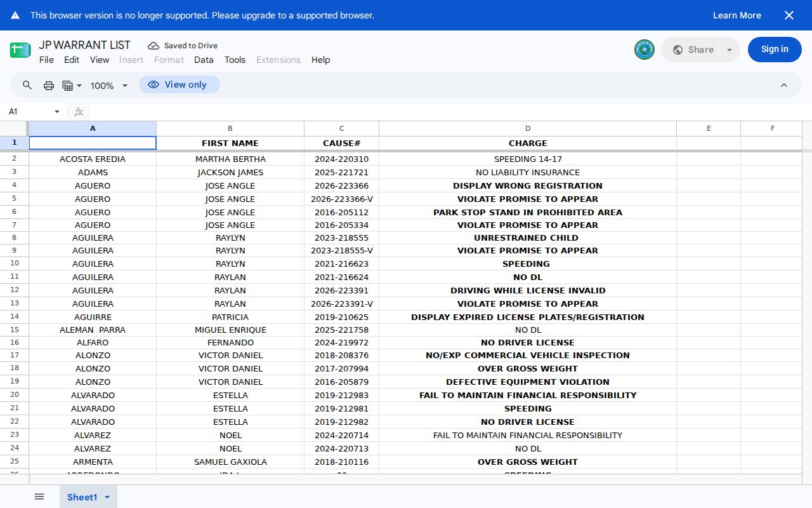Click the print icon
The image size is (812, 508).
tap(49, 85)
